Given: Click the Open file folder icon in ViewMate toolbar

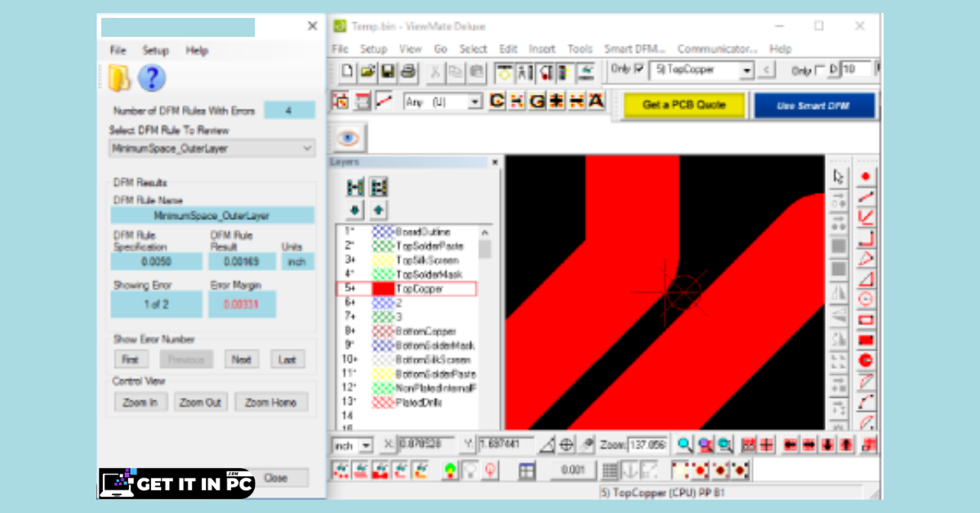Looking at the screenshot, I should click(367, 71).
